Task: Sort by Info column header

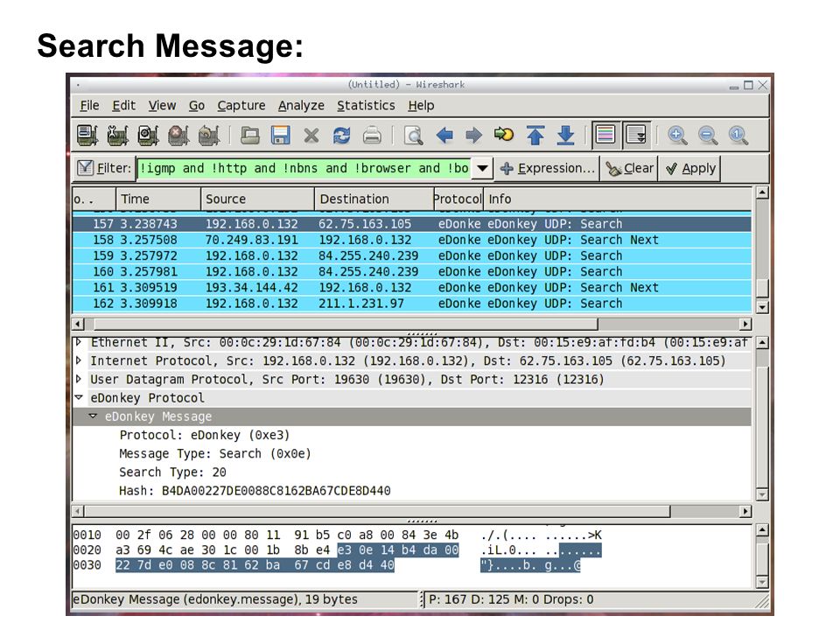Action: (x=618, y=199)
